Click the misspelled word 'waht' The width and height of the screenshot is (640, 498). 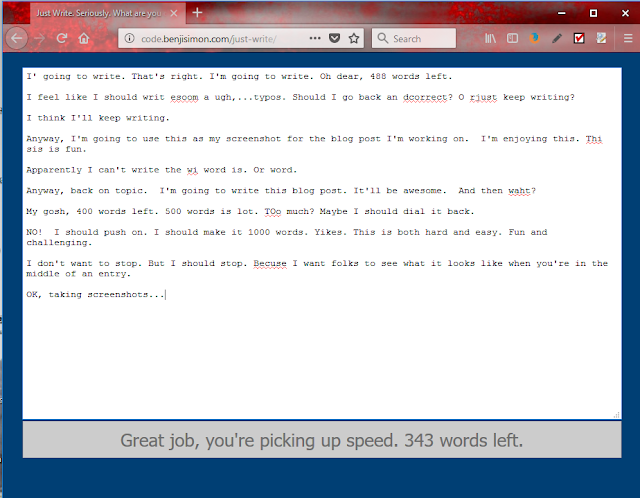[x=519, y=191]
